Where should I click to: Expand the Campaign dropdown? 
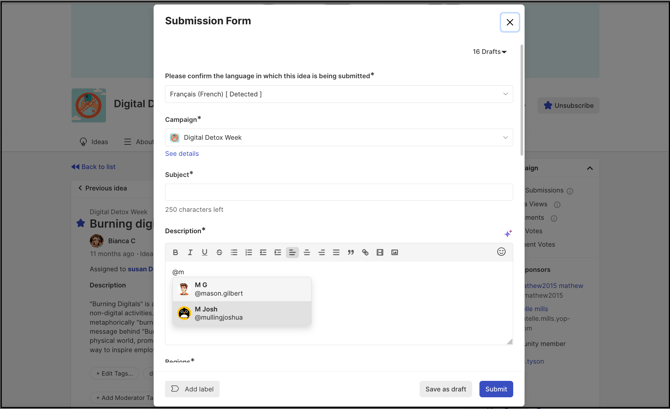click(x=339, y=138)
